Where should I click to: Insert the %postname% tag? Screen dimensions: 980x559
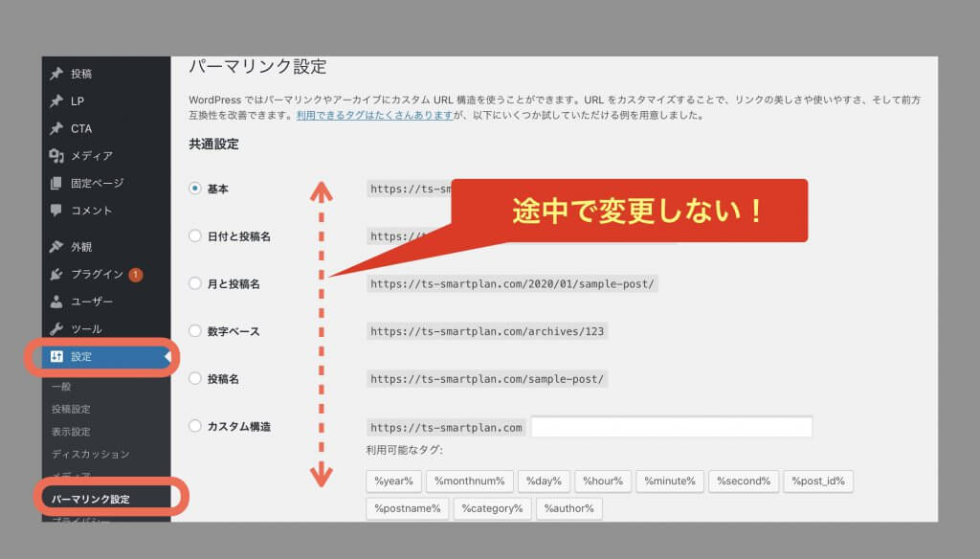408,509
